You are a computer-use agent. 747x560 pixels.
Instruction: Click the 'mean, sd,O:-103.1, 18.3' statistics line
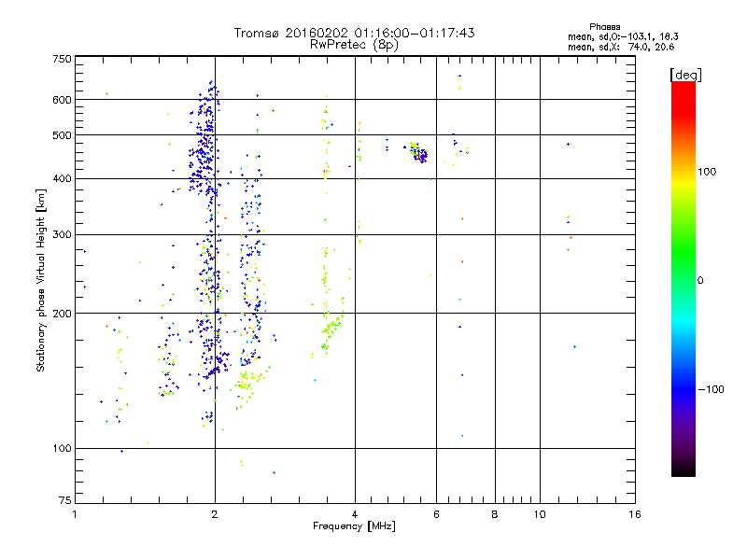pyautogui.click(x=623, y=36)
